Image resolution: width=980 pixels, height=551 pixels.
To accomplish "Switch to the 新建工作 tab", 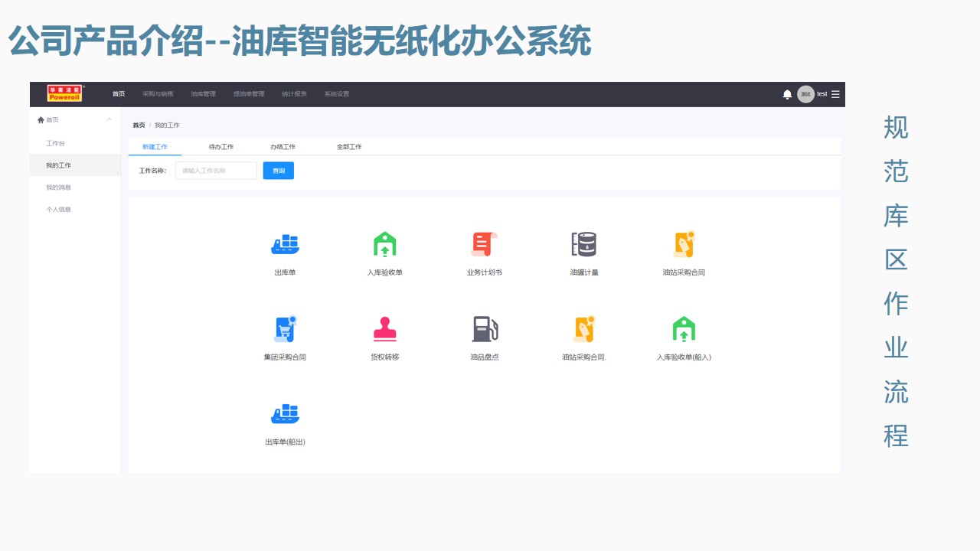I will click(x=155, y=146).
